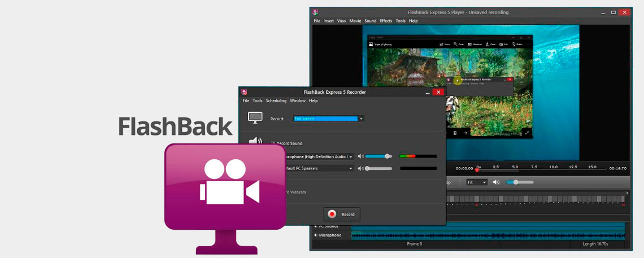Click speaker icon beside microphone volume slider
The image size is (644, 258).
(360, 156)
